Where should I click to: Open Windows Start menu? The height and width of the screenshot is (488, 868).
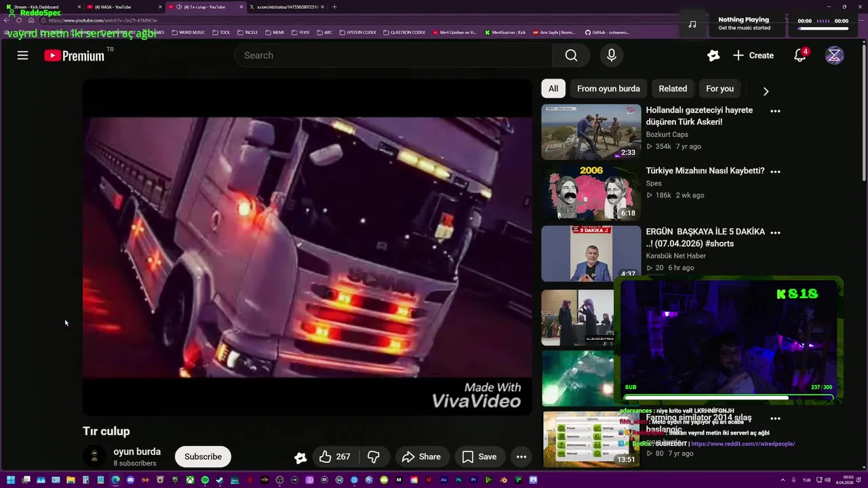[11, 480]
